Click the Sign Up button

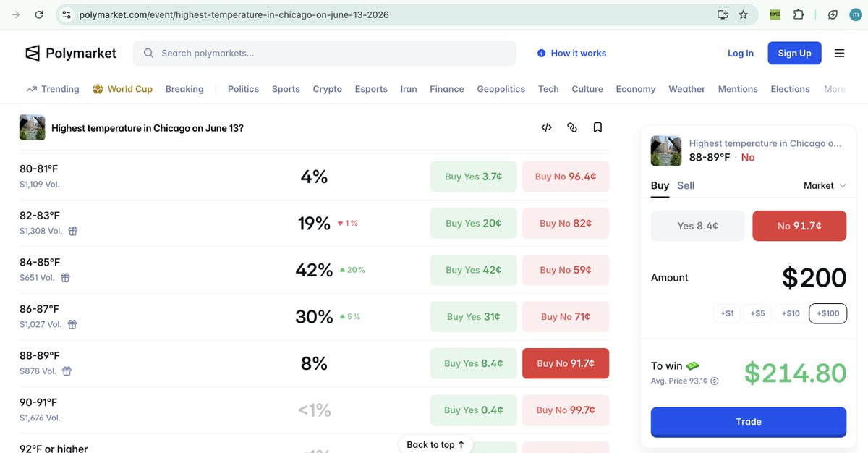(x=794, y=53)
